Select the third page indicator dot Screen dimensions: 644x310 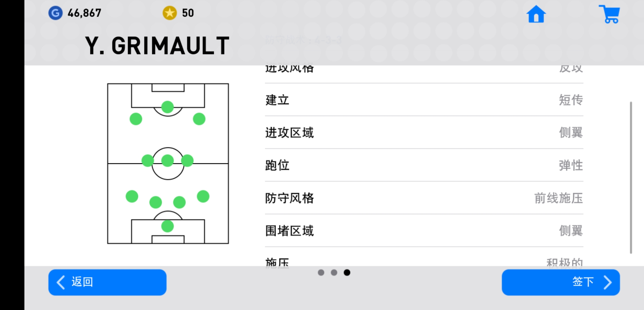pos(347,272)
